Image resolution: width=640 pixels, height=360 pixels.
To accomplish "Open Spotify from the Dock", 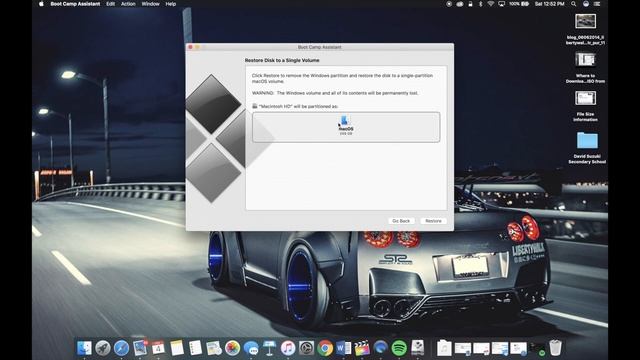I will coord(399,348).
